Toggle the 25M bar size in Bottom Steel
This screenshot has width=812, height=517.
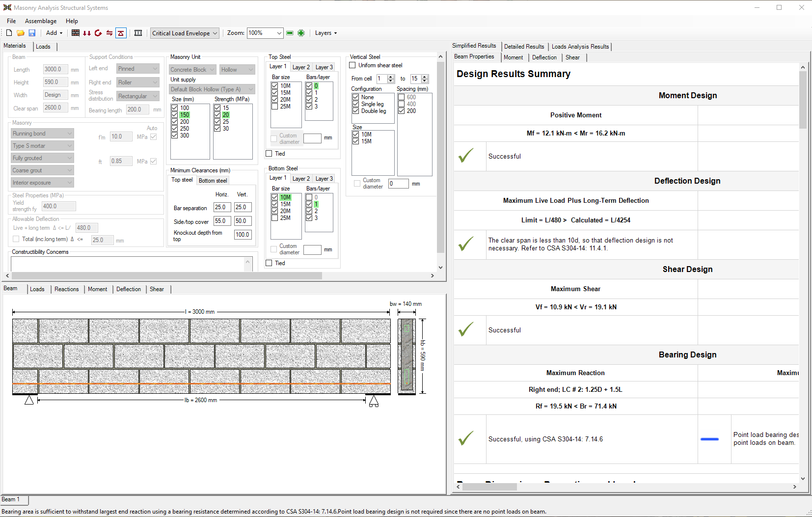coord(275,218)
